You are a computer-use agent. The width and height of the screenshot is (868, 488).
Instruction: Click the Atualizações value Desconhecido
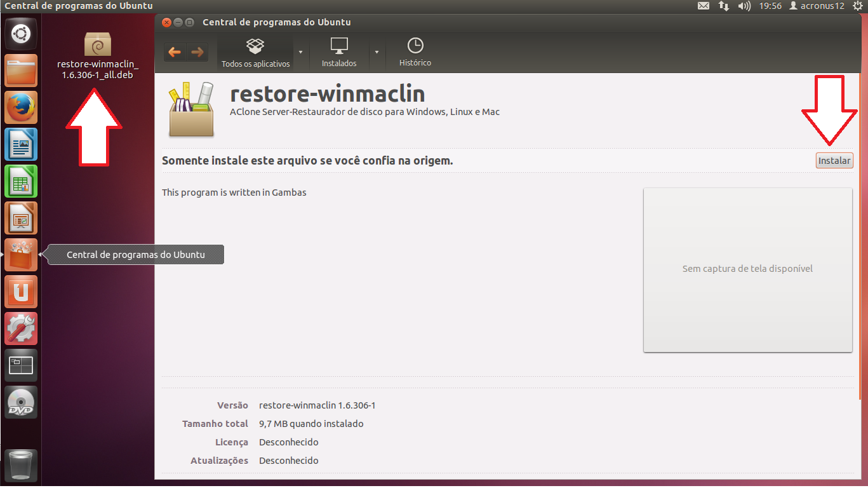tap(289, 461)
